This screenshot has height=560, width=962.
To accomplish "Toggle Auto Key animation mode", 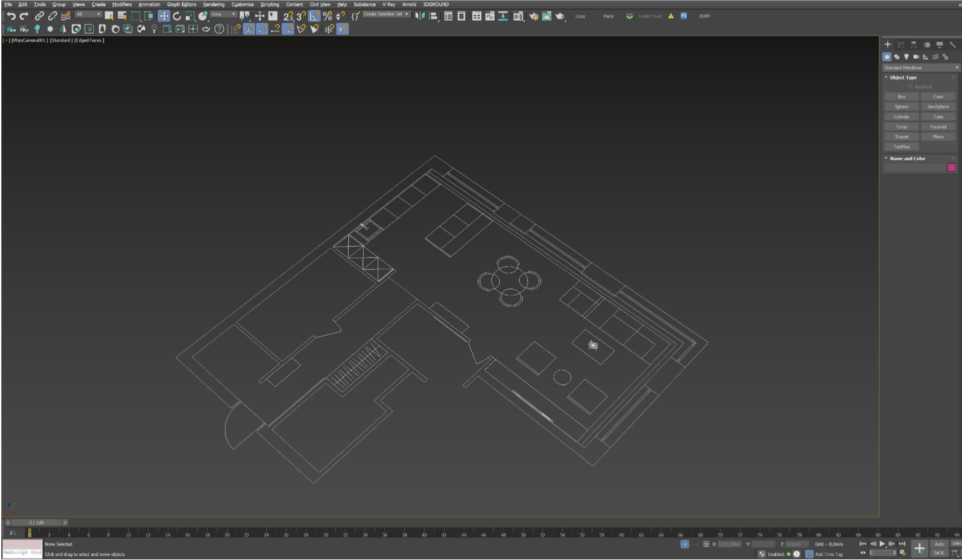I will [x=939, y=544].
